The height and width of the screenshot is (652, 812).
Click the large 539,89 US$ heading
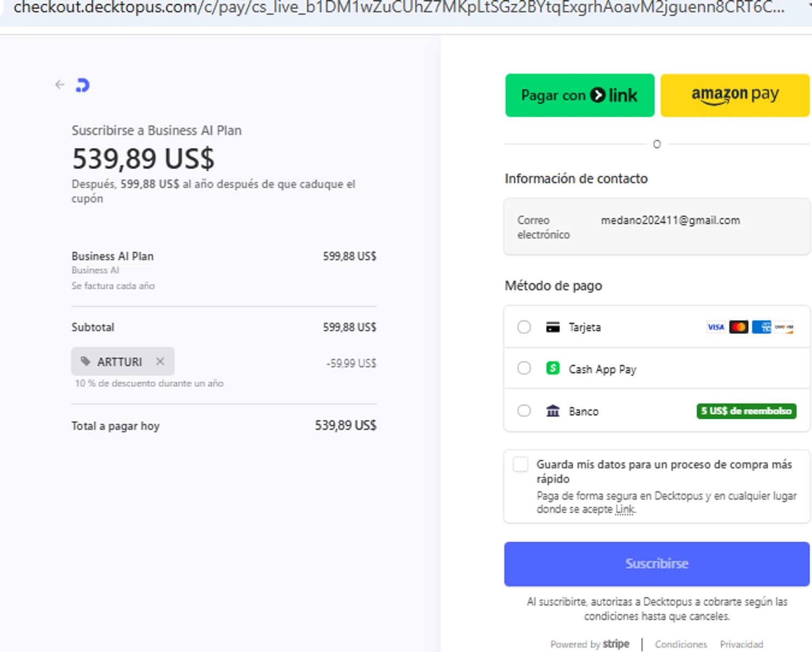143,159
